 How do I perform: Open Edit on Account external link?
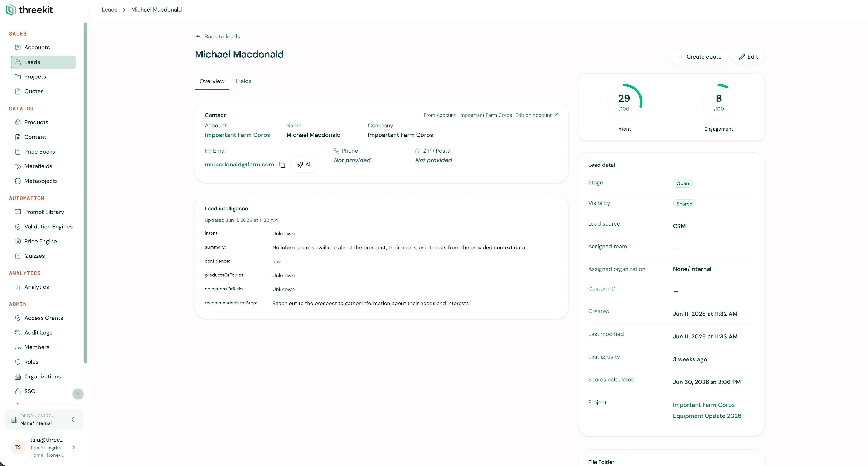pyautogui.click(x=536, y=115)
